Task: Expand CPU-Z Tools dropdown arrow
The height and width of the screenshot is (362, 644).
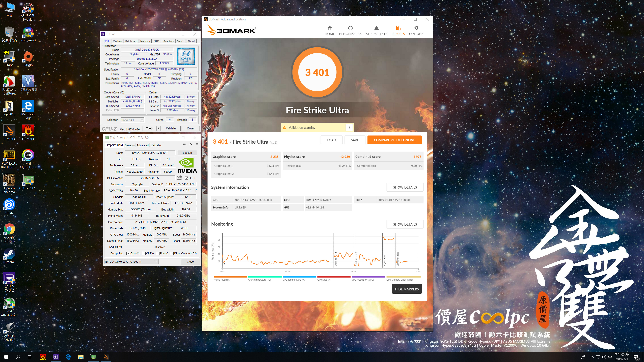Action: point(158,128)
